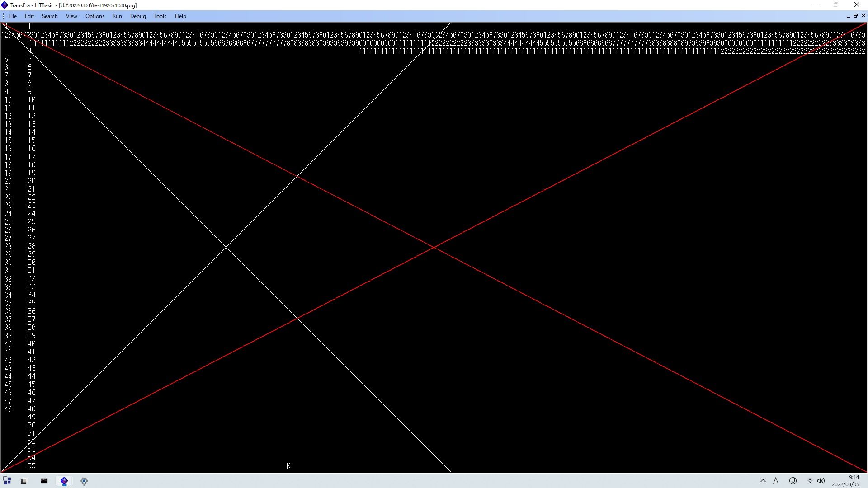Click the Task View taskbar icon

24,481
